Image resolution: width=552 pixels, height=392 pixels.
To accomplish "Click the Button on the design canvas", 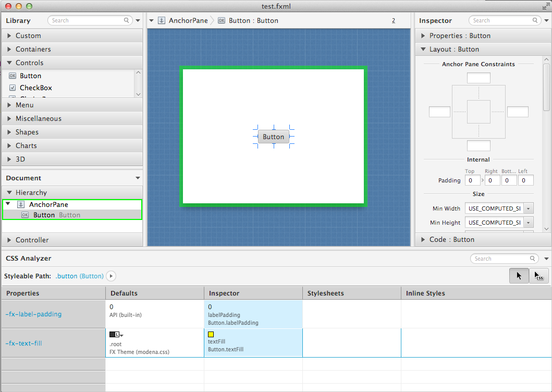I will click(x=273, y=137).
